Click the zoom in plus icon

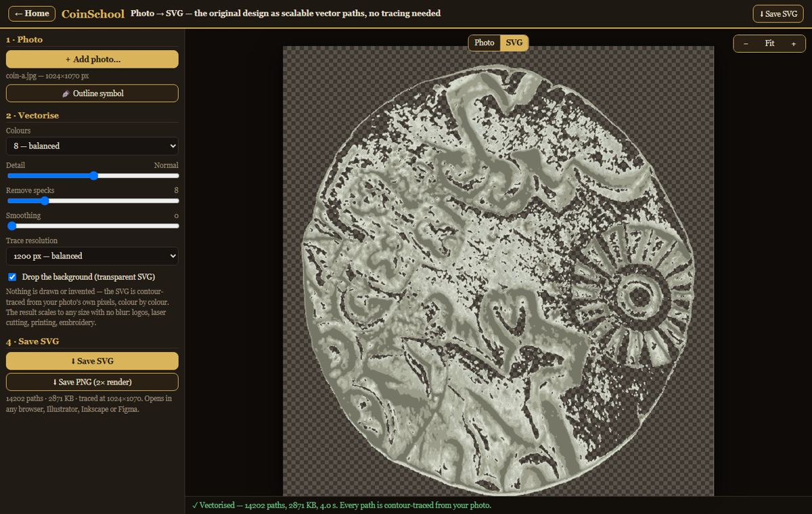click(793, 43)
